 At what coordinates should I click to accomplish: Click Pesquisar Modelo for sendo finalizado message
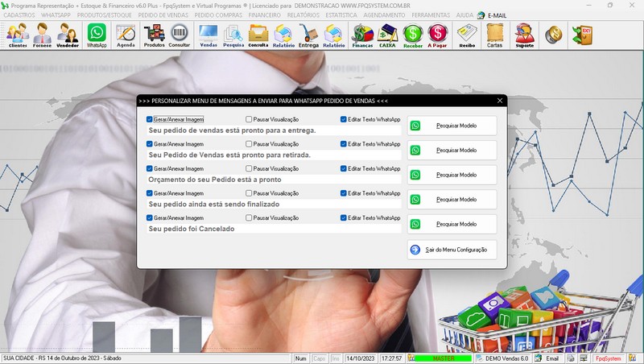[452, 200]
